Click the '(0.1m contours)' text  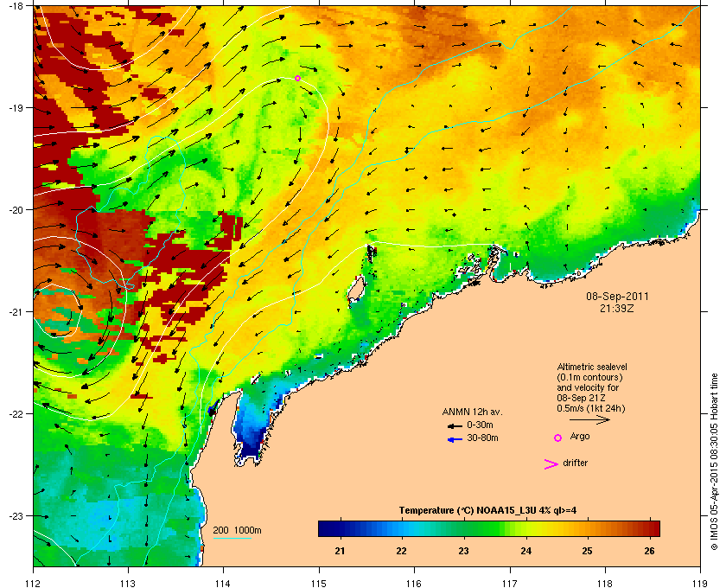pos(589,377)
